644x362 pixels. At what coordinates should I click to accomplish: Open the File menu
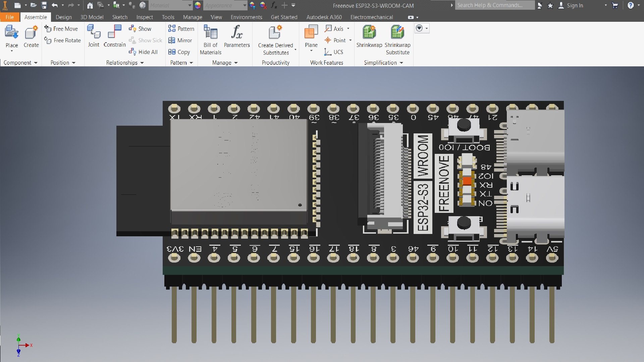[10, 17]
